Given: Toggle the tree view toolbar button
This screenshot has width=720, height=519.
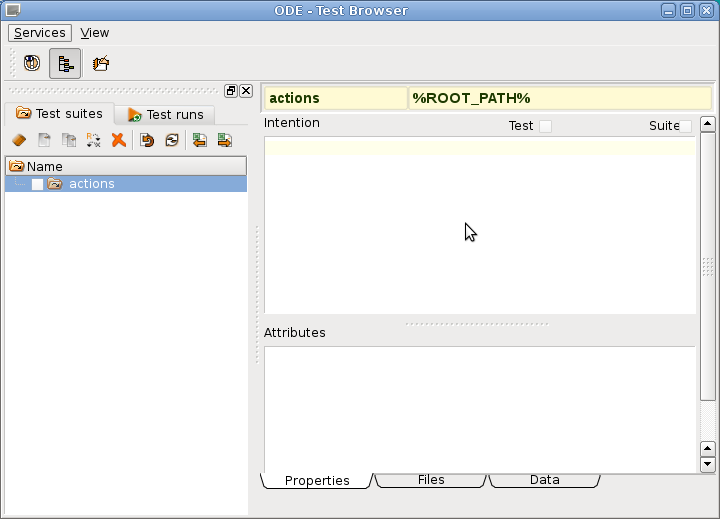Looking at the screenshot, I should (x=65, y=64).
